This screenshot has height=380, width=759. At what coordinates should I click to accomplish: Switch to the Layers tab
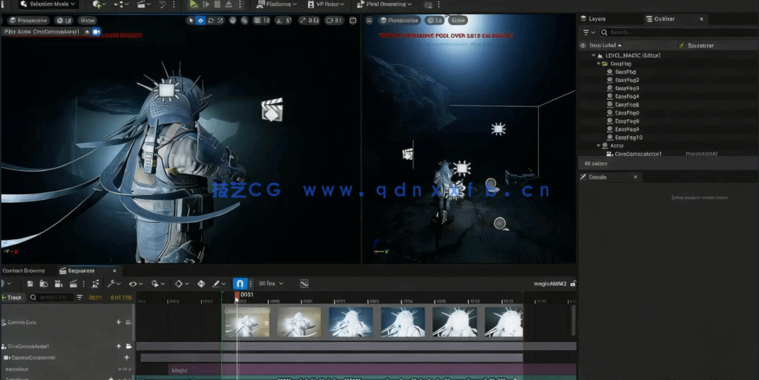593,19
